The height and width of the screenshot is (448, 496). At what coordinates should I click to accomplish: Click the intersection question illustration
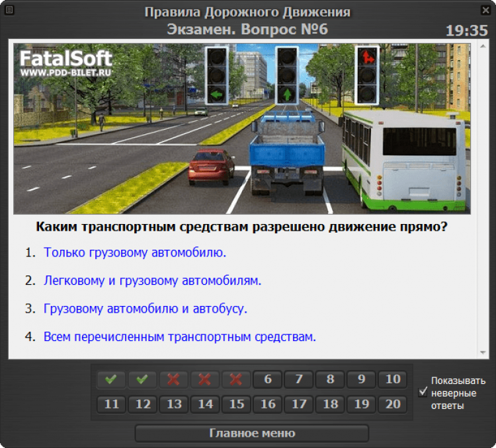tap(242, 129)
